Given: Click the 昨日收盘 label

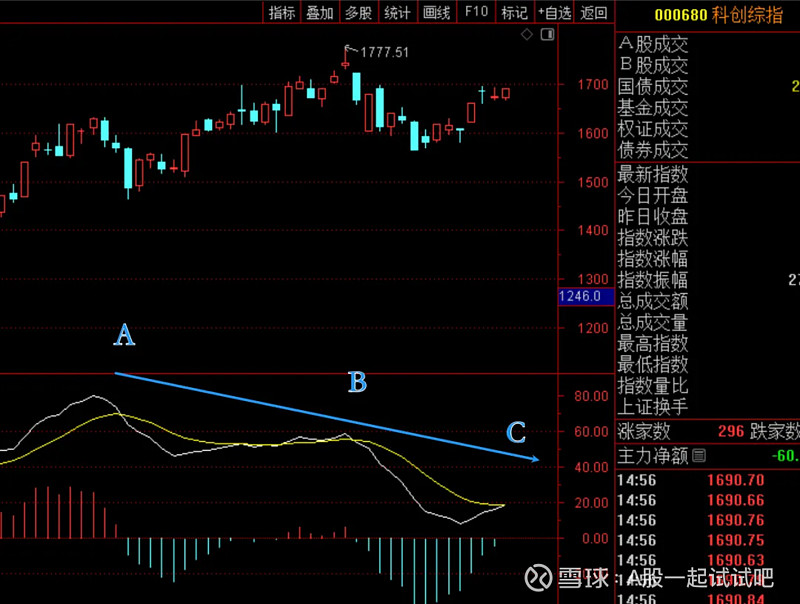Looking at the screenshot, I should pyautogui.click(x=653, y=217).
